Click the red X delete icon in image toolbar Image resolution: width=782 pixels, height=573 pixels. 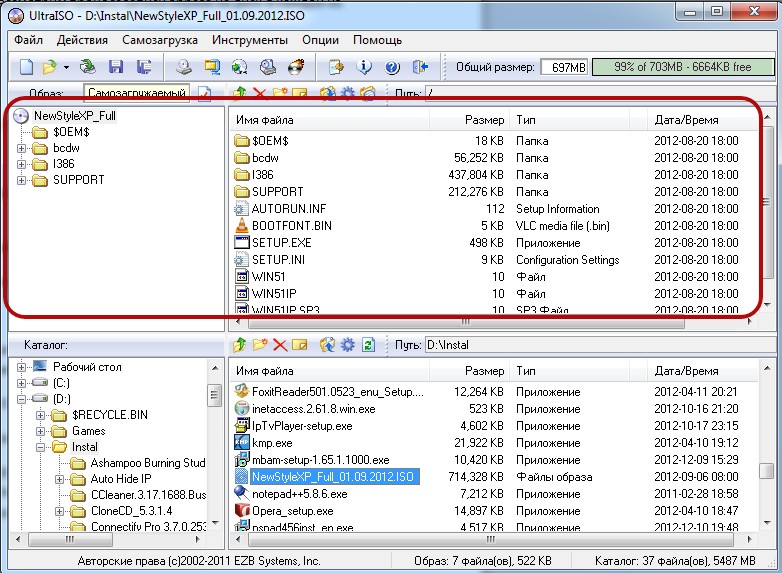pyautogui.click(x=260, y=94)
